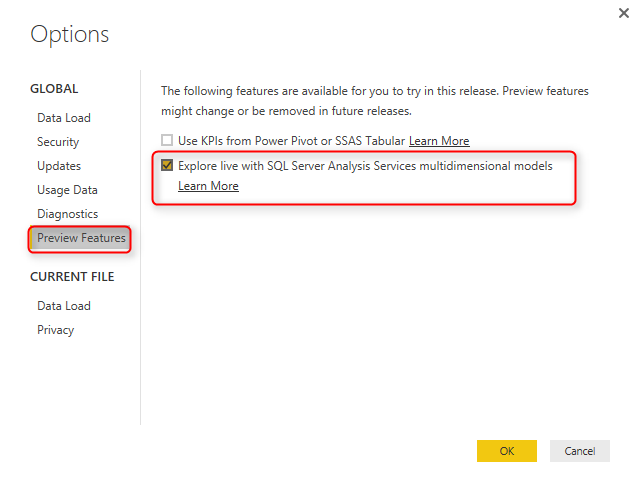Select Usage Data in the sidebar
Image resolution: width=639 pixels, height=491 pixels.
67,190
